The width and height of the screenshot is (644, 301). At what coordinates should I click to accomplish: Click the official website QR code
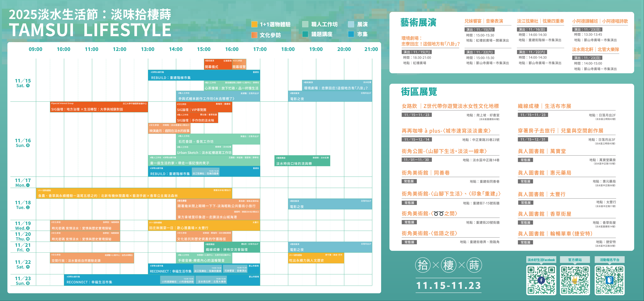coord(575,280)
